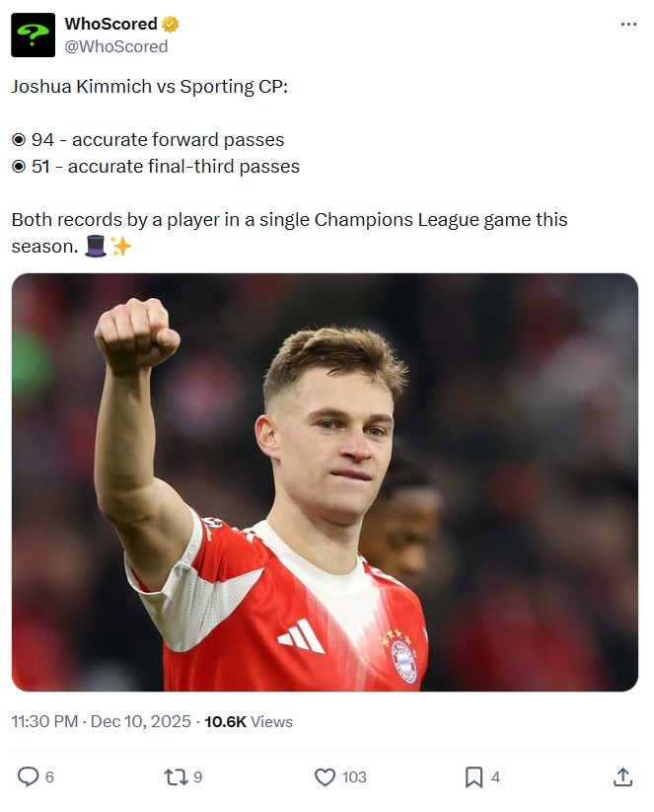This screenshot has width=654, height=812.
Task: Click the reply count of 6
Action: [49, 777]
